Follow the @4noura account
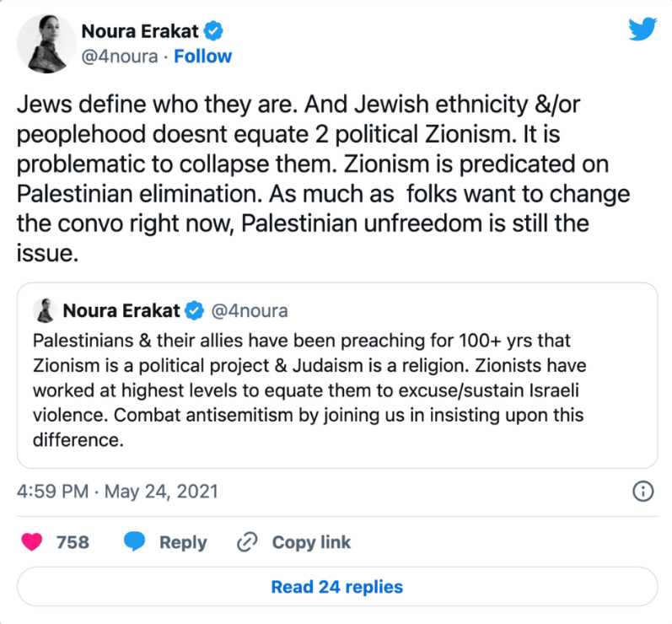672x624 pixels. [x=202, y=56]
